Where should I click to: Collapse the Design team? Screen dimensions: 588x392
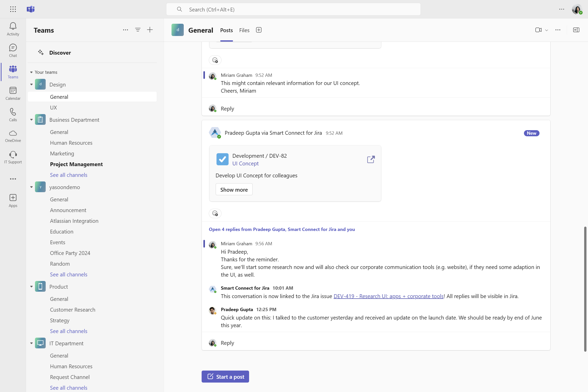tap(31, 84)
